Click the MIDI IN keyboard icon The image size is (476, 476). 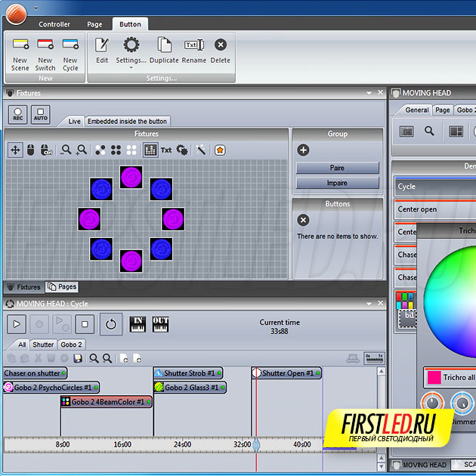tap(138, 323)
